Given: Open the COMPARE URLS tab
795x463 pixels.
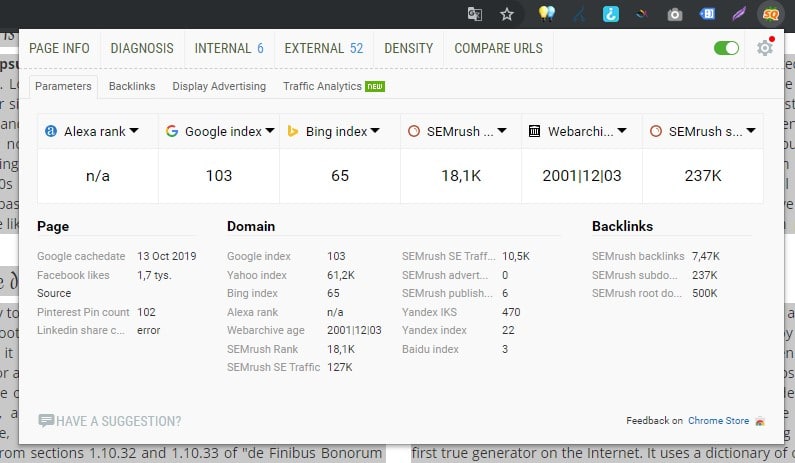Looking at the screenshot, I should [498, 48].
